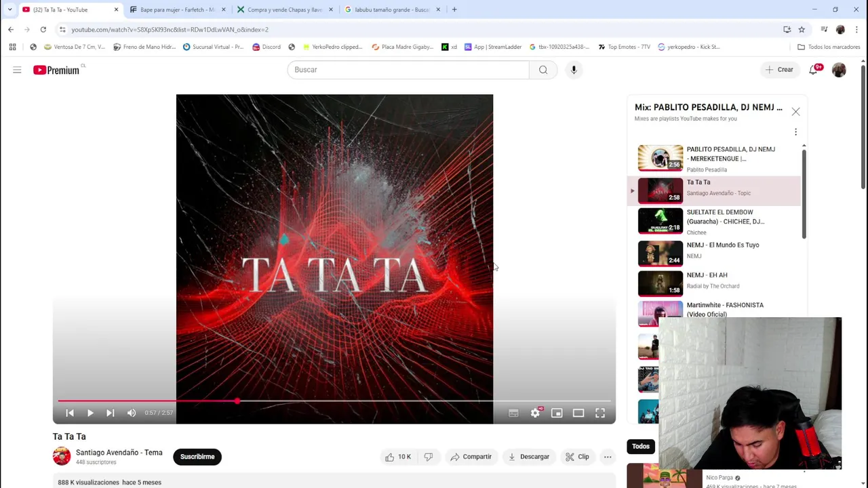
Task: Open Sucursal Virtual bookmark
Action: click(x=213, y=47)
